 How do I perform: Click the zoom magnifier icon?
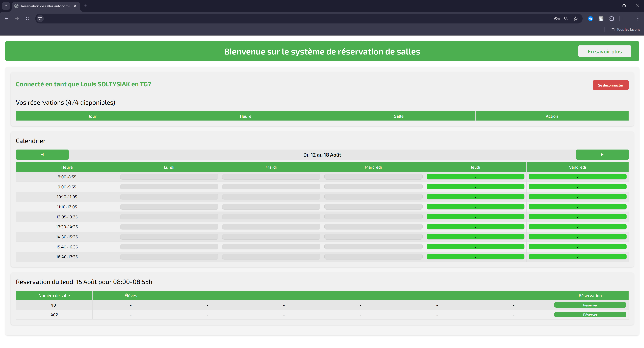(566, 18)
